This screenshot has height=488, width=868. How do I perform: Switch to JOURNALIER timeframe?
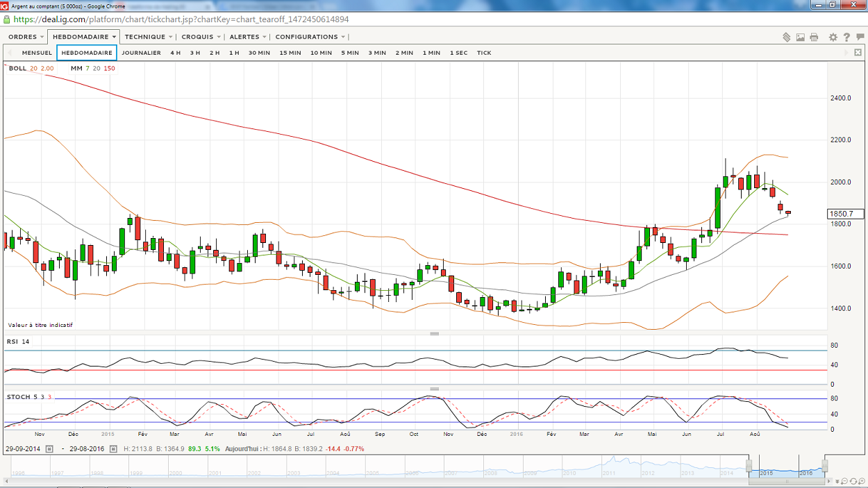pos(141,53)
